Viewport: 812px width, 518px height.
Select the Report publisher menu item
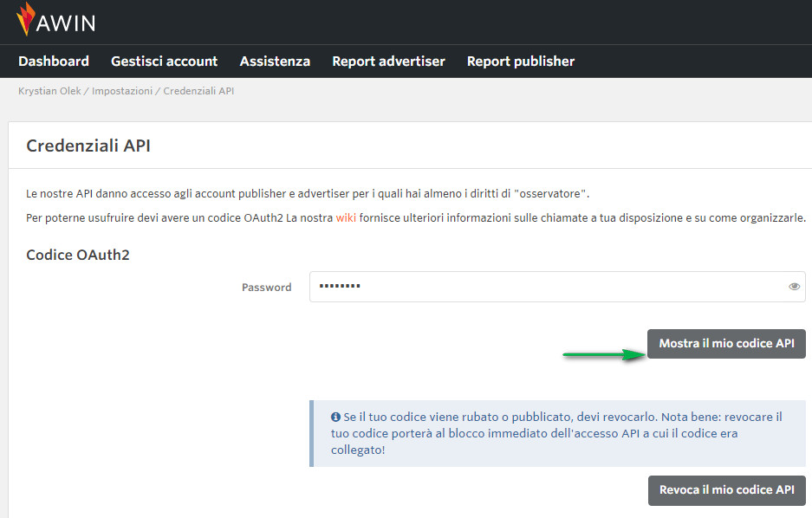pos(520,62)
